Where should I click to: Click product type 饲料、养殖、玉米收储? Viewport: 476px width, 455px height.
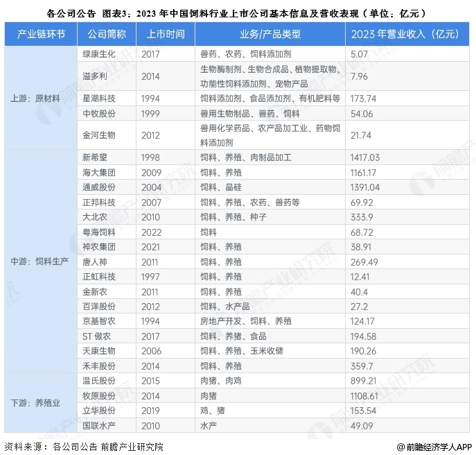coord(241,351)
